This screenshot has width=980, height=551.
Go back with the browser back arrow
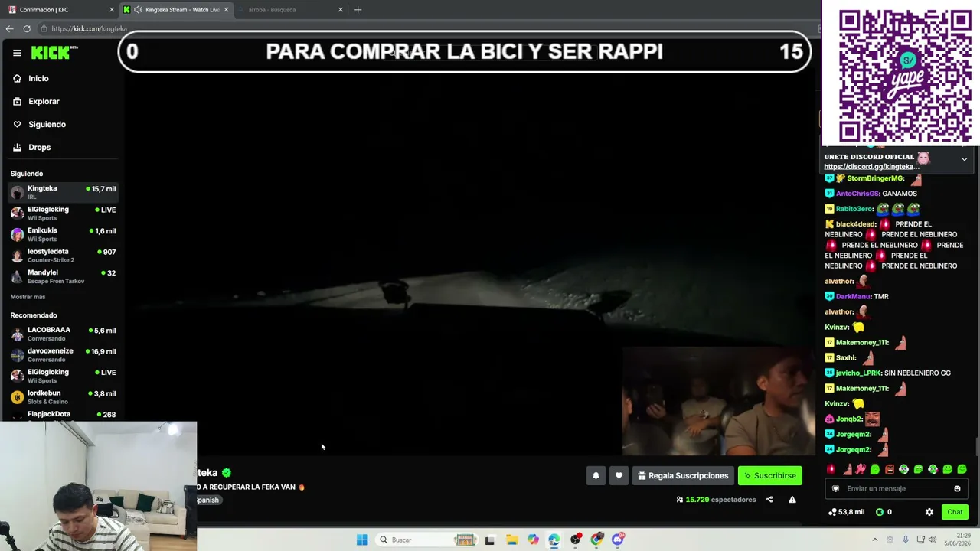(9, 28)
